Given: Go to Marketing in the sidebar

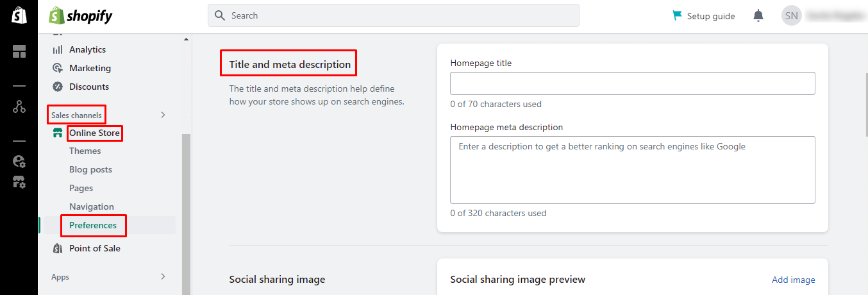Looking at the screenshot, I should click(x=90, y=68).
